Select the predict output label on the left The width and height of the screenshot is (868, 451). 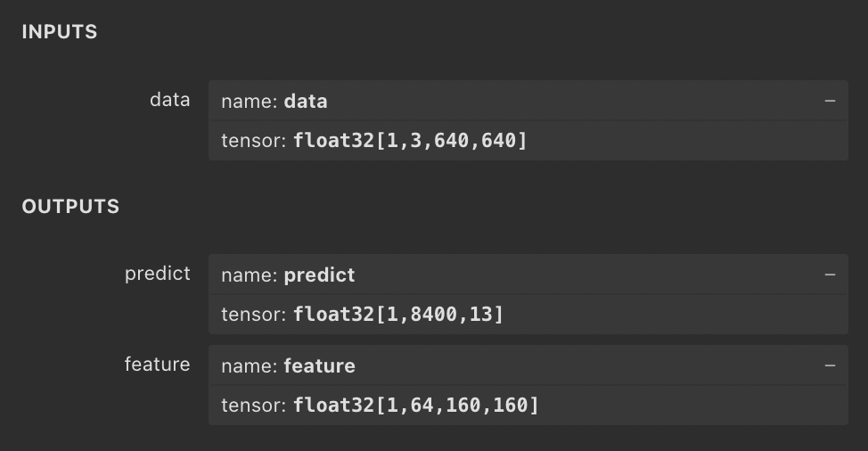(157, 274)
